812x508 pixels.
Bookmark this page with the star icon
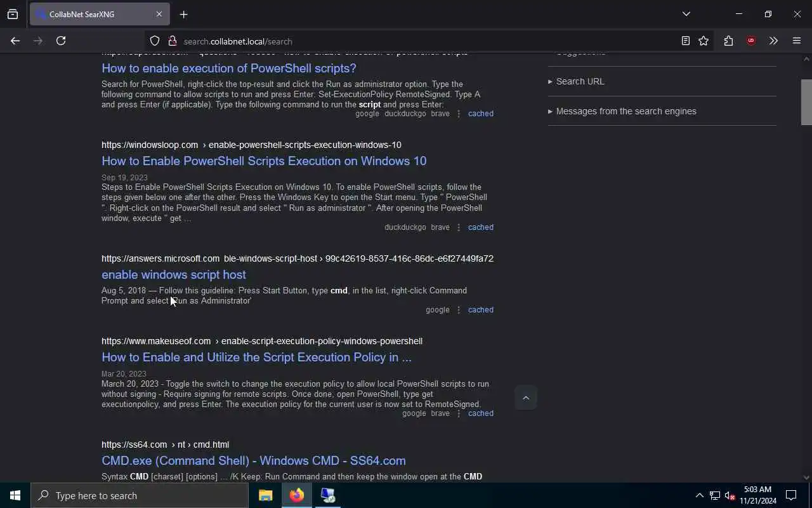coord(704,41)
